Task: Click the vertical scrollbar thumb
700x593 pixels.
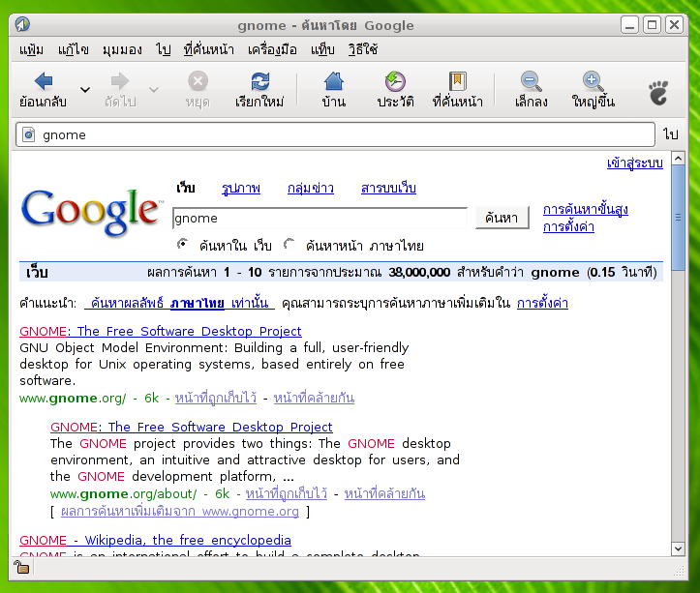Action: tap(678, 218)
